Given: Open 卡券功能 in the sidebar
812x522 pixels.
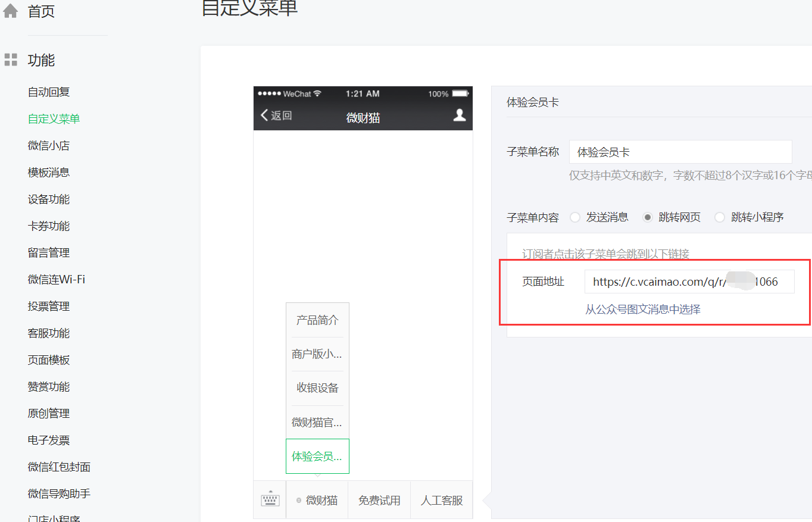Looking at the screenshot, I should [49, 226].
